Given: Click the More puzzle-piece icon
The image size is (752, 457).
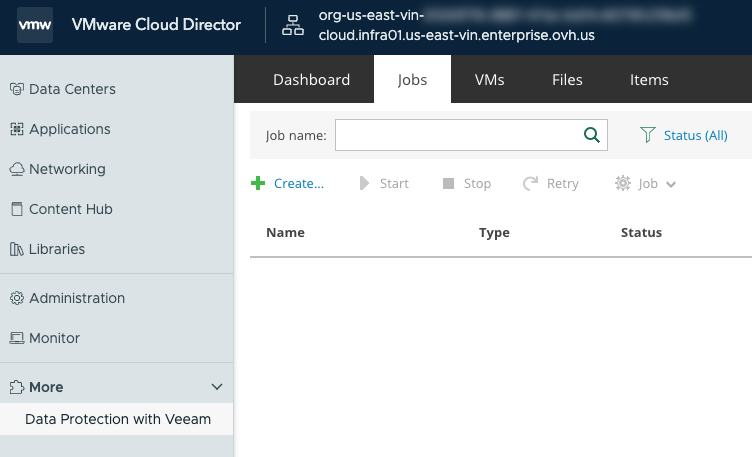Looking at the screenshot, I should click(17, 387).
